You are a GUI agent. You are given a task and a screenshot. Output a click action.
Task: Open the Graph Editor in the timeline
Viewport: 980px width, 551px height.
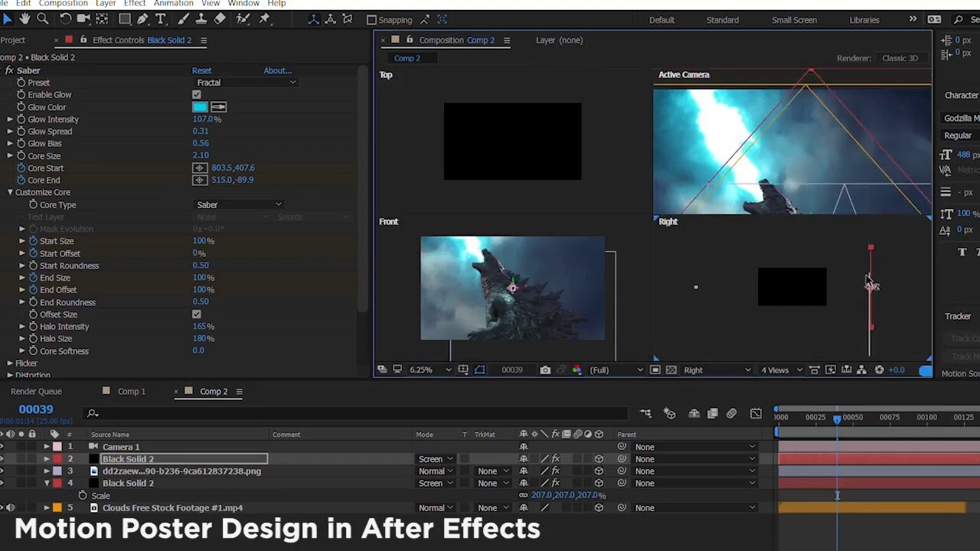point(756,413)
